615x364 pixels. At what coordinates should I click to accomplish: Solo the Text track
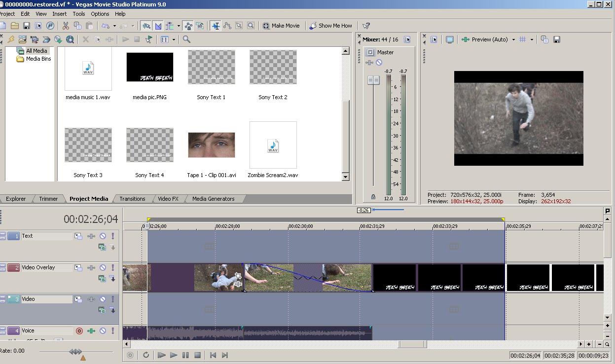113,236
